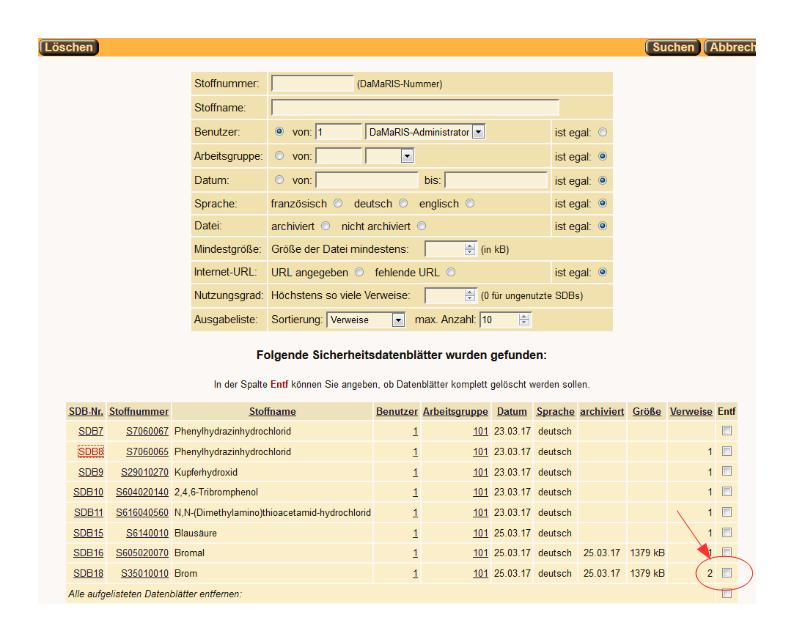This screenshot has height=643, width=794.
Task: Open the DaMaRIS-Administrator user dropdown
Action: pos(425,132)
